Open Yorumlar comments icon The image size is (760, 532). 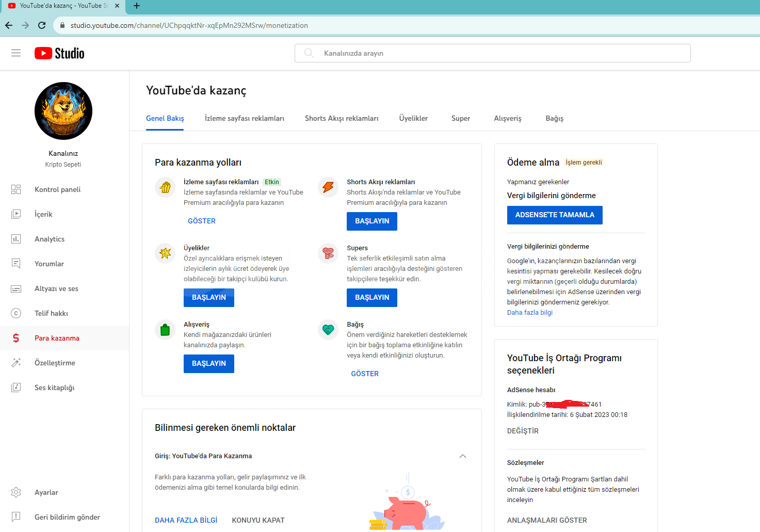pos(16,264)
